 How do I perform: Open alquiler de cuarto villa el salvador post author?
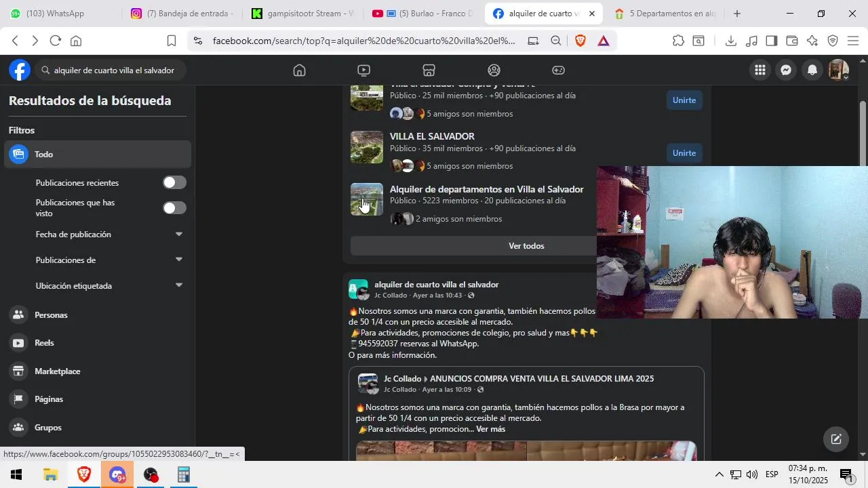click(437, 285)
